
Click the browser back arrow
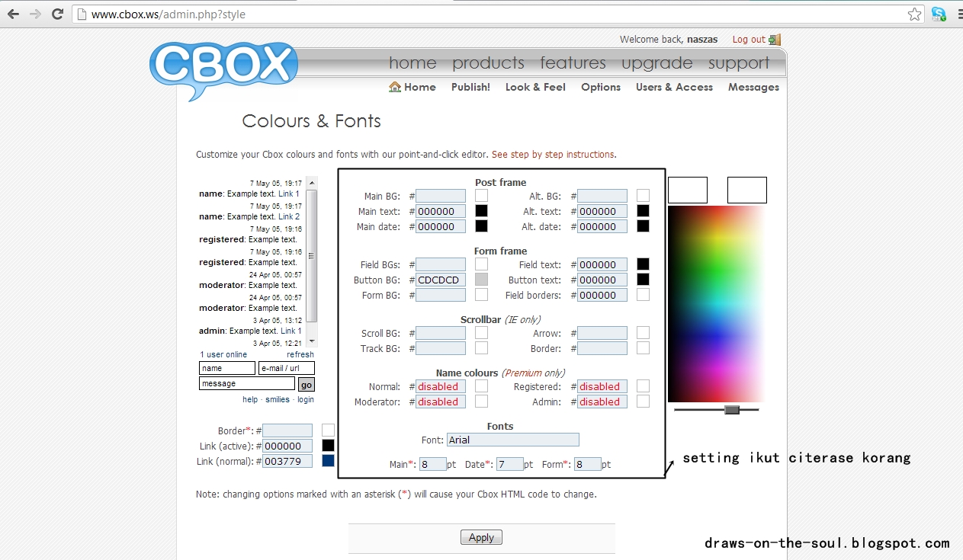pos(13,14)
